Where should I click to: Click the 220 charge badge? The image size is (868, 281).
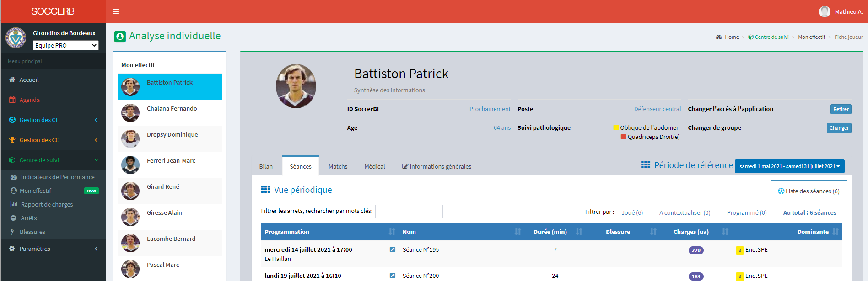[696, 250]
